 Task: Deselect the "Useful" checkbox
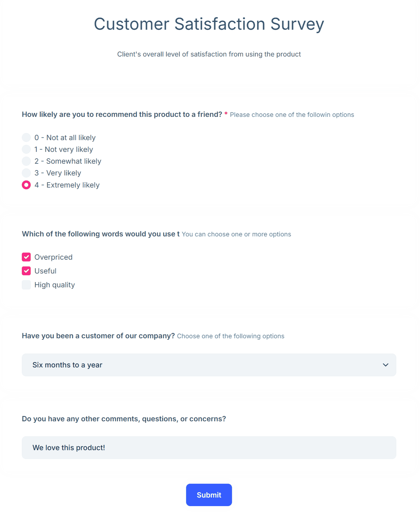26,271
